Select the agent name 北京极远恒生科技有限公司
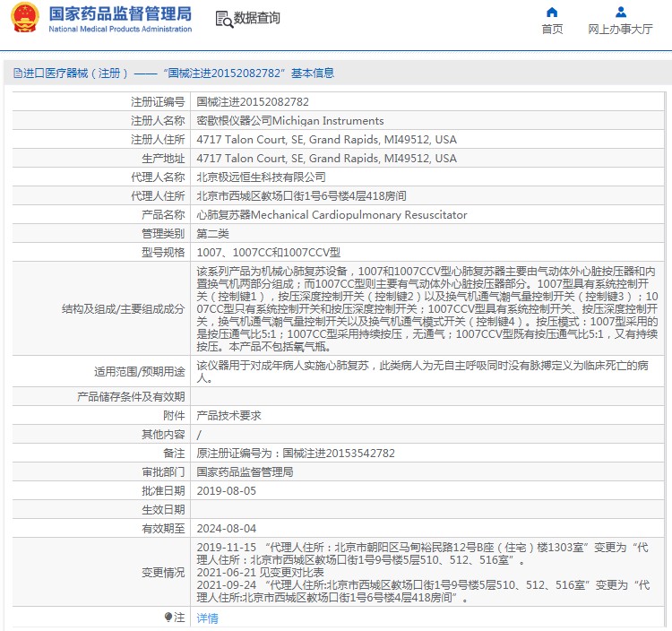The height and width of the screenshot is (631, 672). [x=261, y=177]
